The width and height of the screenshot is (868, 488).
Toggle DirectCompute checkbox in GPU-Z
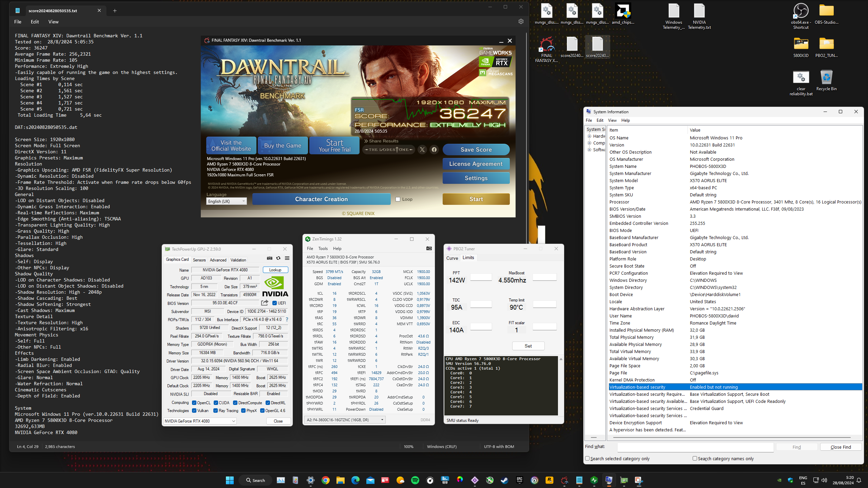(x=235, y=403)
